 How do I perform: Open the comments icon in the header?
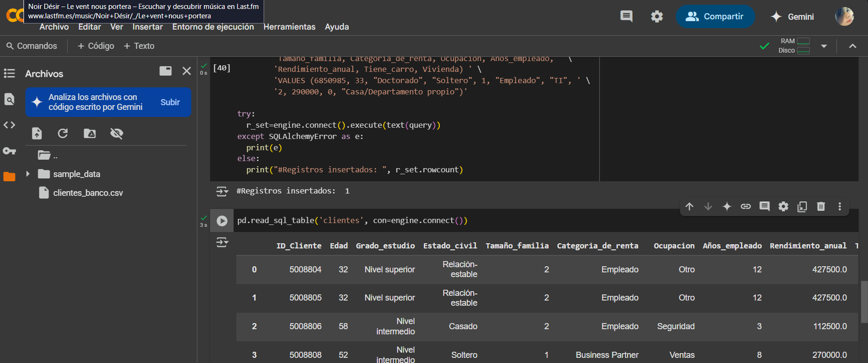click(x=626, y=16)
